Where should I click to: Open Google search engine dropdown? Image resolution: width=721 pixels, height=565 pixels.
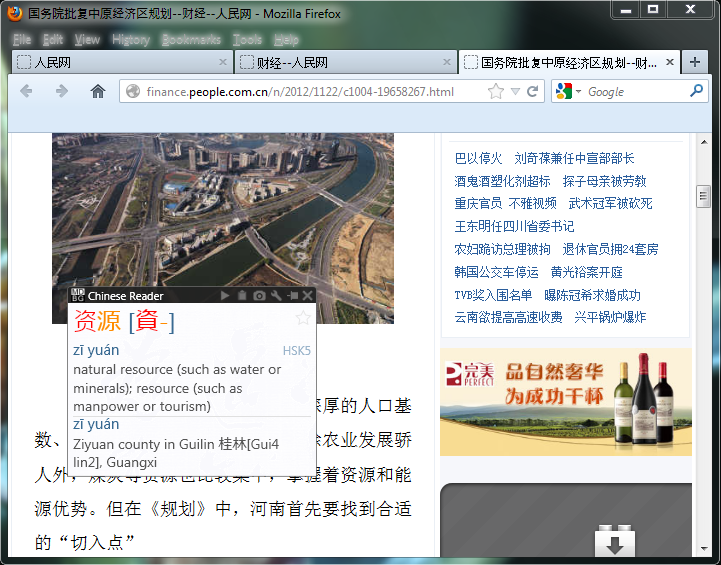pyautogui.click(x=578, y=91)
